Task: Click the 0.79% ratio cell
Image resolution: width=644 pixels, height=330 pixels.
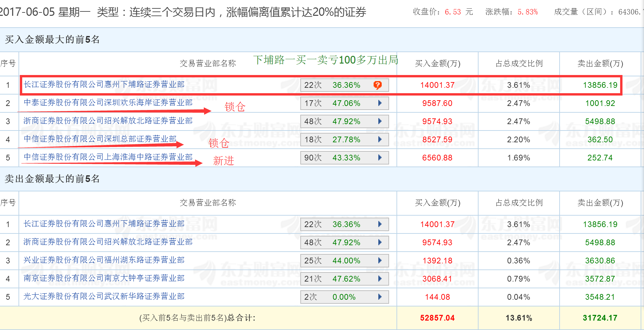Action: 519,279
